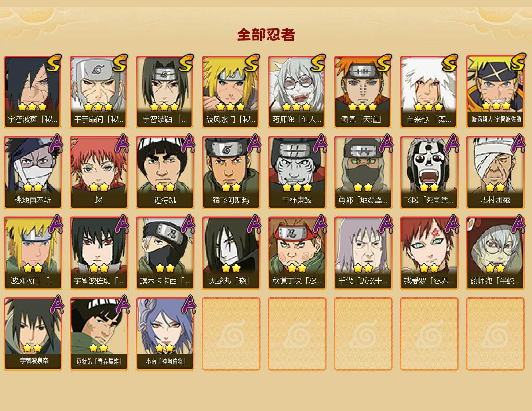Click the 桃地再不斩 ninja portrait
The width and height of the screenshot is (532, 411).
point(32,172)
